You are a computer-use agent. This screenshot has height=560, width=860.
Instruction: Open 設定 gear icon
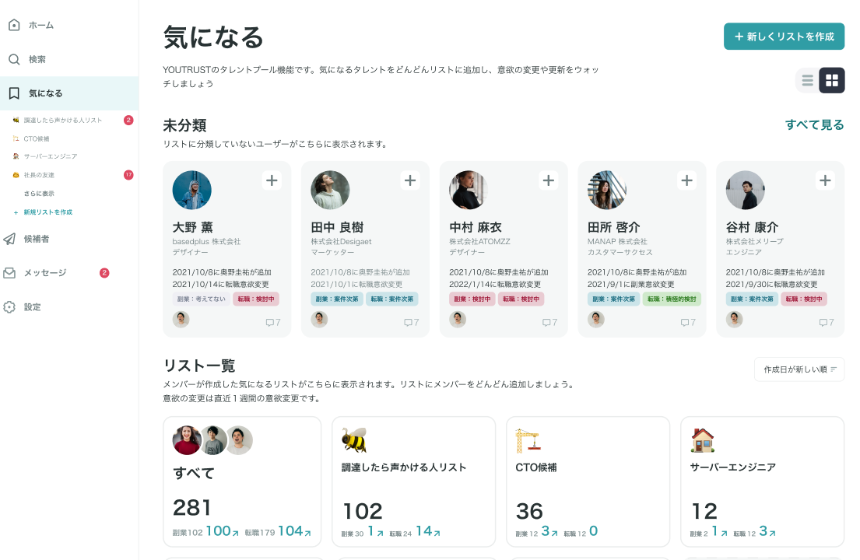(11, 307)
